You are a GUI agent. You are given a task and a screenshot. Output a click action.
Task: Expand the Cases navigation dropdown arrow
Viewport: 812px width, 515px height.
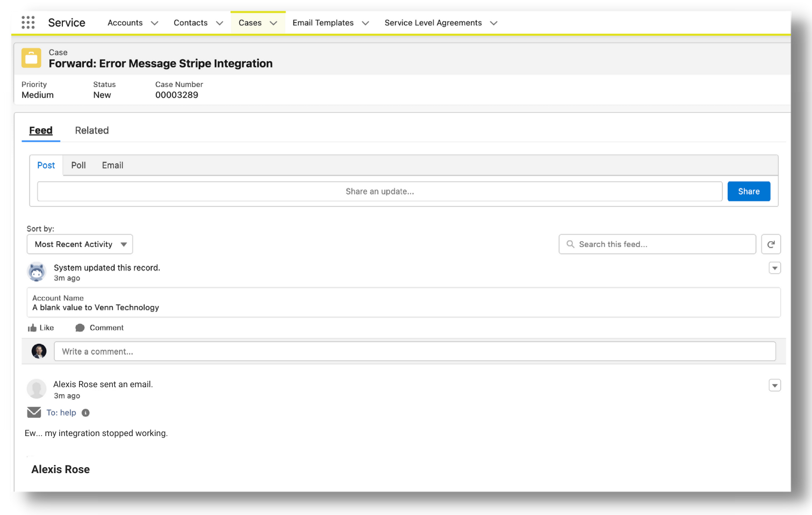click(274, 23)
